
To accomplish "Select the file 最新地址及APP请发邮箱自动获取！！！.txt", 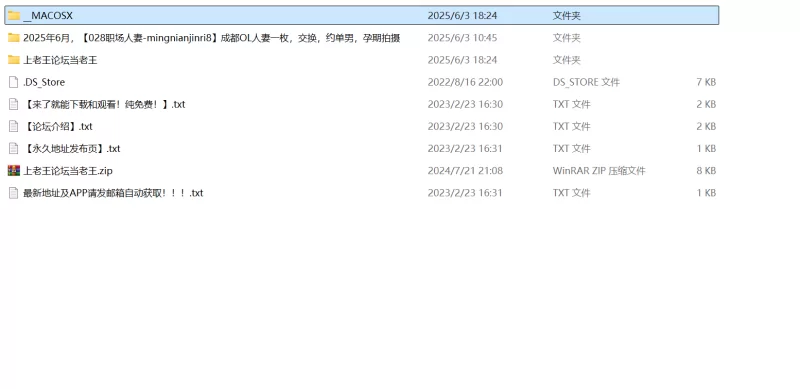I will (113, 193).
